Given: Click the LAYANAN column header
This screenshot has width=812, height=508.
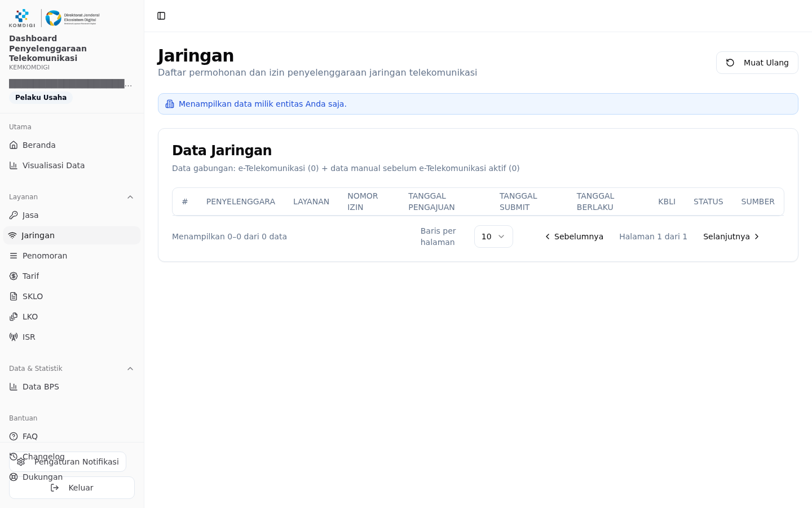Looking at the screenshot, I should pos(311,202).
